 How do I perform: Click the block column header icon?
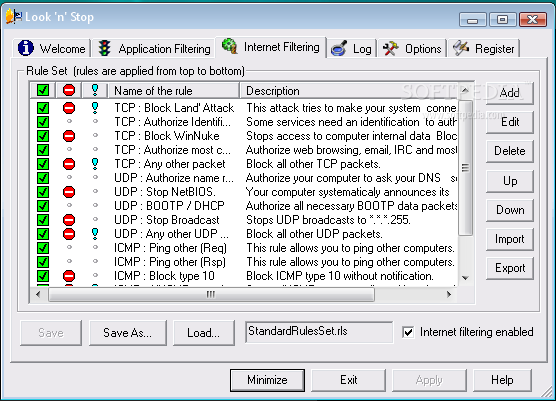(x=69, y=90)
